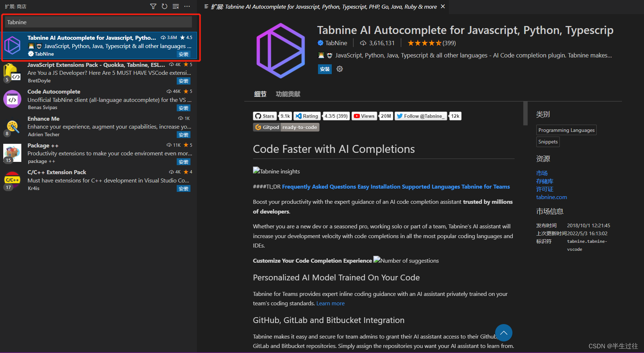Click the Tabnine insights broken image

pyautogui.click(x=276, y=171)
